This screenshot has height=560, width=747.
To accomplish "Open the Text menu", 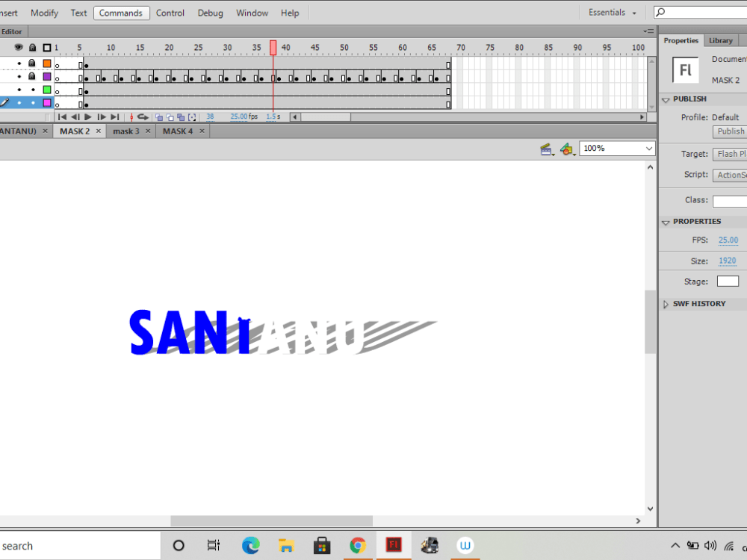I will click(x=78, y=13).
